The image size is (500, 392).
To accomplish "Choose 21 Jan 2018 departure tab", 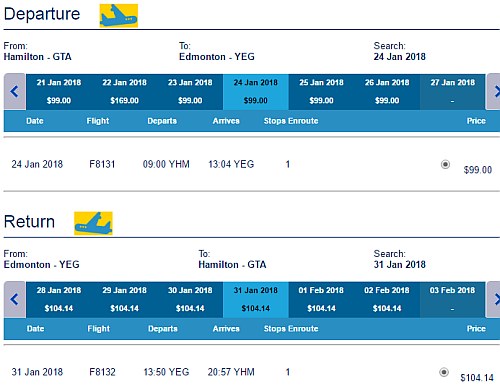I will click(x=59, y=92).
